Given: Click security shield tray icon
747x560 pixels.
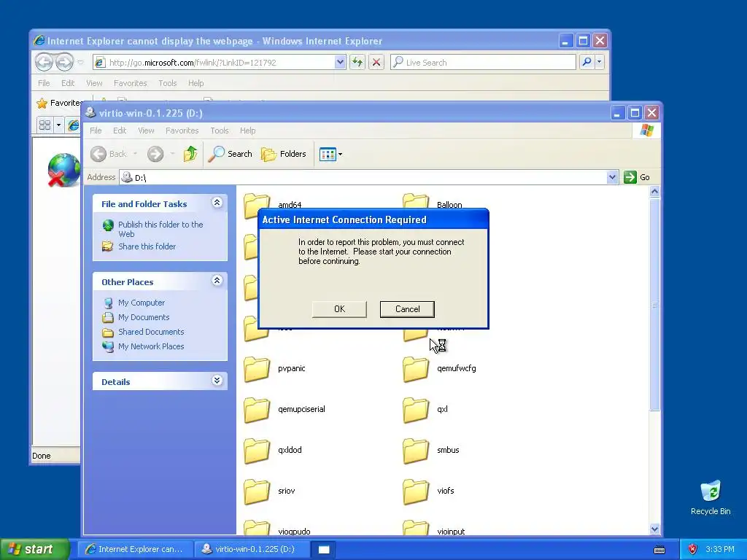Looking at the screenshot, I should pyautogui.click(x=693, y=549).
